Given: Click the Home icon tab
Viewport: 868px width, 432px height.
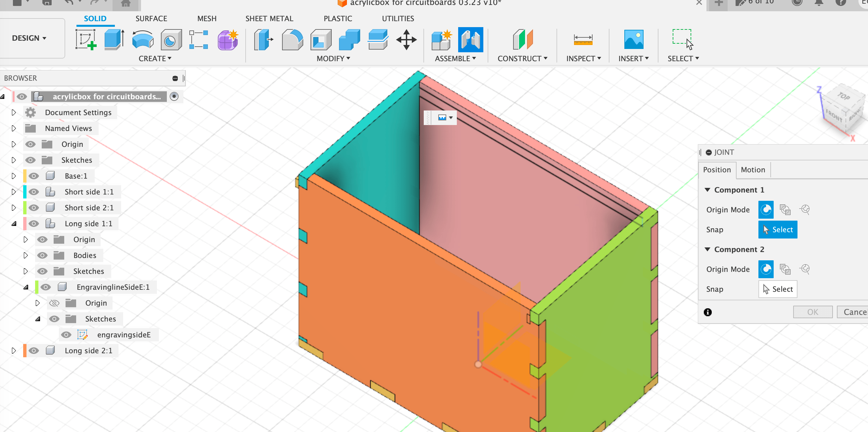Looking at the screenshot, I should click(126, 4).
